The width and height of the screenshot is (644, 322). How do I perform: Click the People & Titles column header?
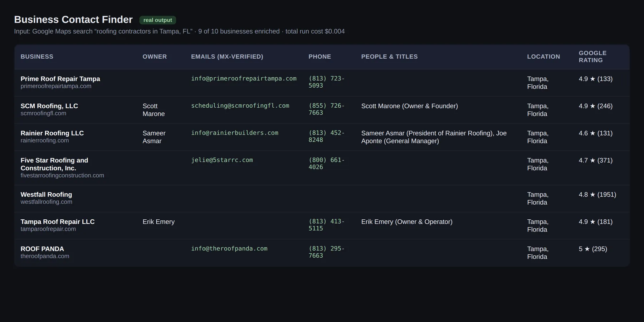pos(389,57)
